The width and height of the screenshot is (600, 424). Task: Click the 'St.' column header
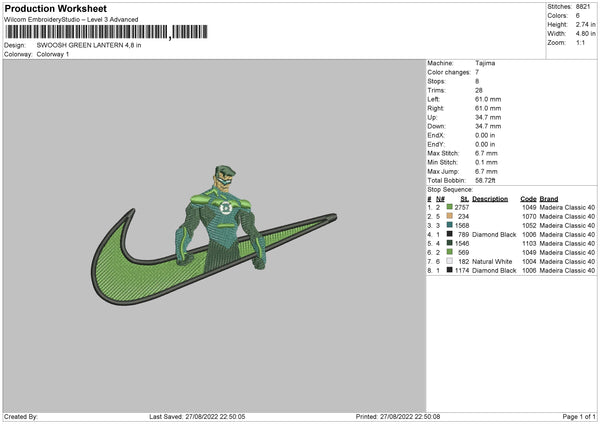coord(465,199)
